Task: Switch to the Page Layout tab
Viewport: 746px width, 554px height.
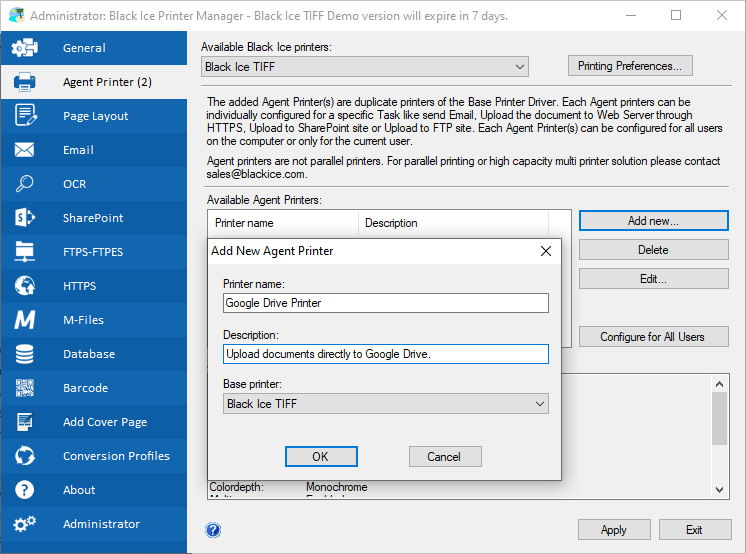Action: coord(95,116)
